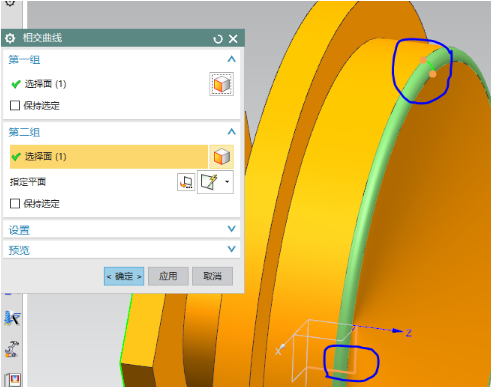
Task: Confirm with the 确定 button
Action: click(x=124, y=276)
